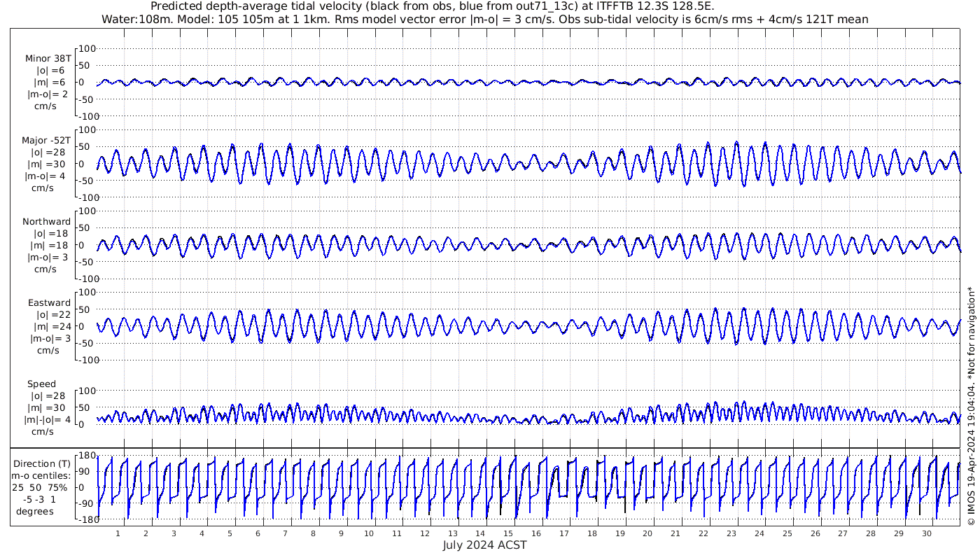
Task: Click day 5 on the date axis
Action: (x=230, y=533)
